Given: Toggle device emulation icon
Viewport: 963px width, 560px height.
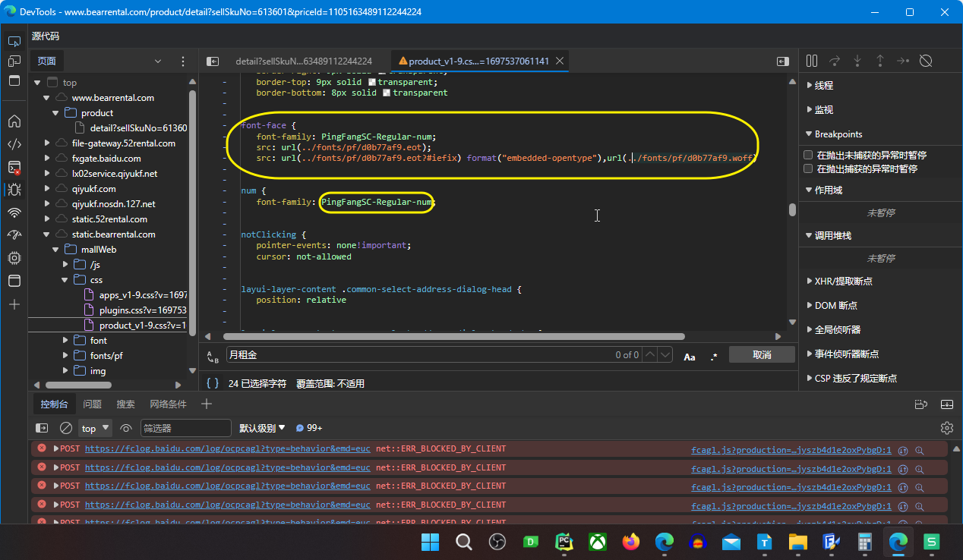Looking at the screenshot, I should [x=14, y=61].
